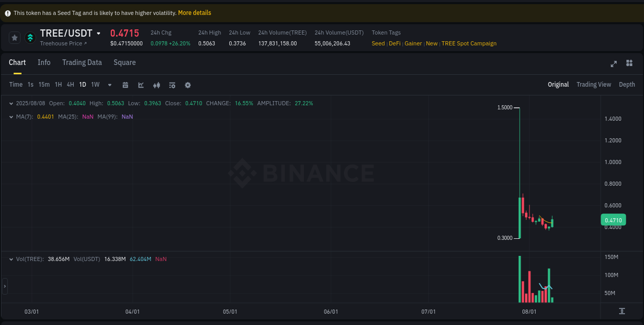Select the 4H timeframe
Viewport: 644px width, 325px height.
click(x=70, y=84)
